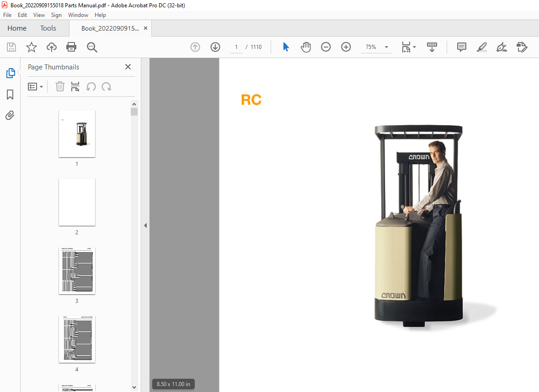Image resolution: width=539 pixels, height=392 pixels.
Task: Close the Page Thumbnails panel
Action: point(128,67)
